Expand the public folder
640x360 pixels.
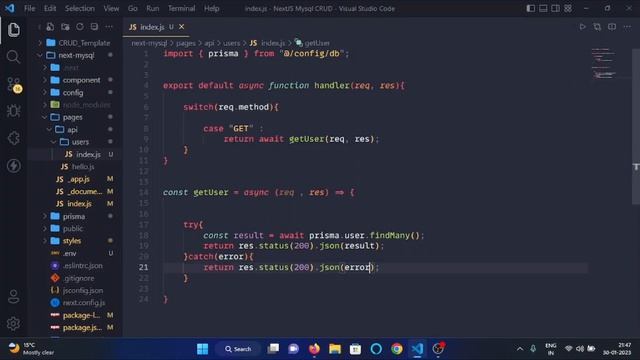pyautogui.click(x=75, y=229)
